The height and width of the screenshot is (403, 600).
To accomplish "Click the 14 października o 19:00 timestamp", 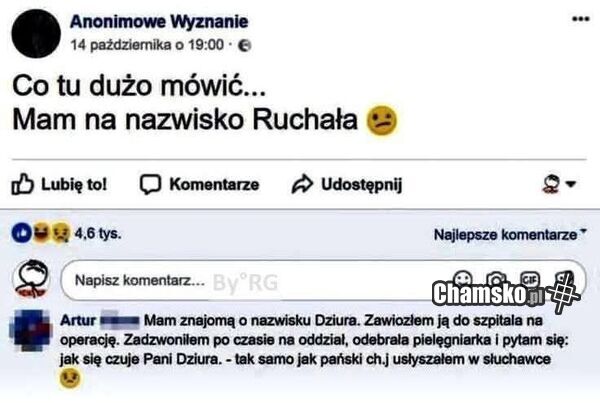I will (147, 45).
